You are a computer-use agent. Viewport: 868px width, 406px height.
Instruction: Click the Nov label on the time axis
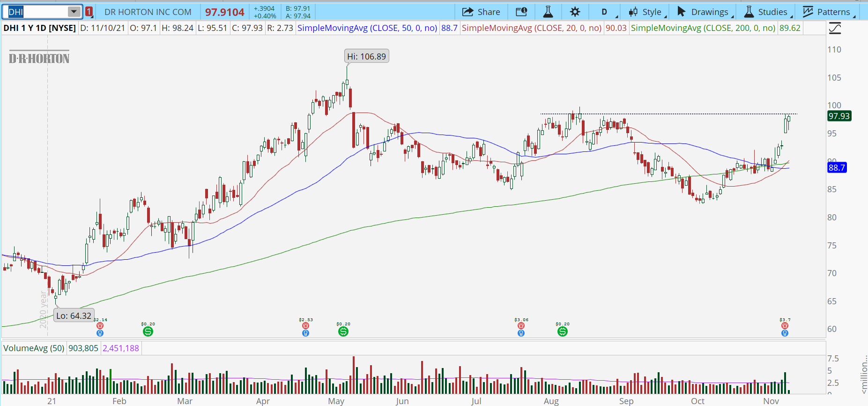[771, 401]
